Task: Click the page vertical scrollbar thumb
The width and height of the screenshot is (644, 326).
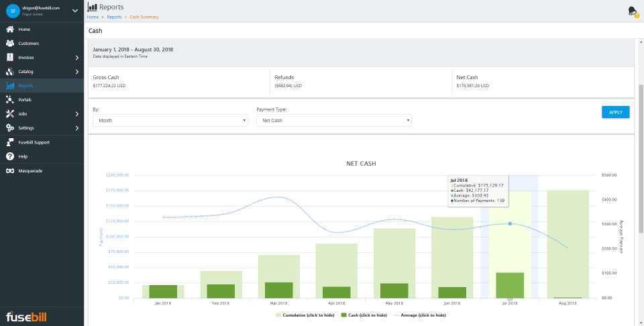Action: tap(641, 159)
